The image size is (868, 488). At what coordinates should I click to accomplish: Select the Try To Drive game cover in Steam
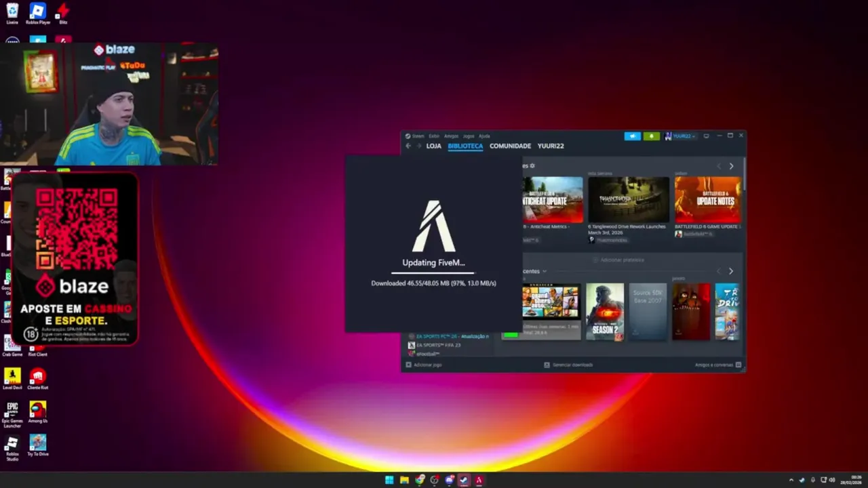[x=728, y=312]
